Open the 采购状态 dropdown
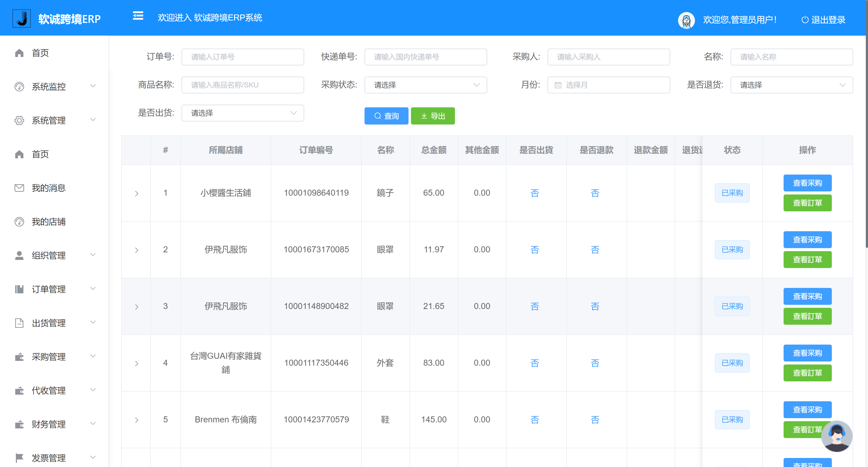The width and height of the screenshot is (868, 467). click(x=426, y=85)
